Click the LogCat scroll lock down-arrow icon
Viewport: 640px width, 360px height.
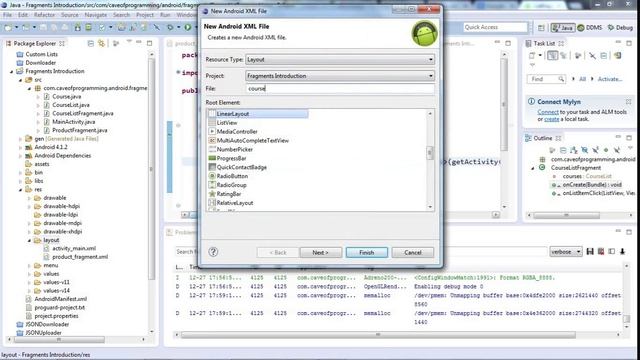coord(622,251)
